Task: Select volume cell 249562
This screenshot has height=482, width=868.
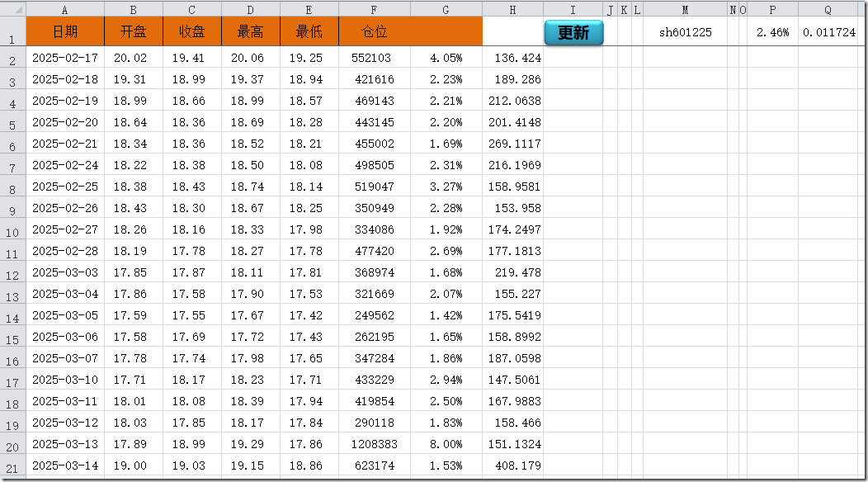Action: 375,315
